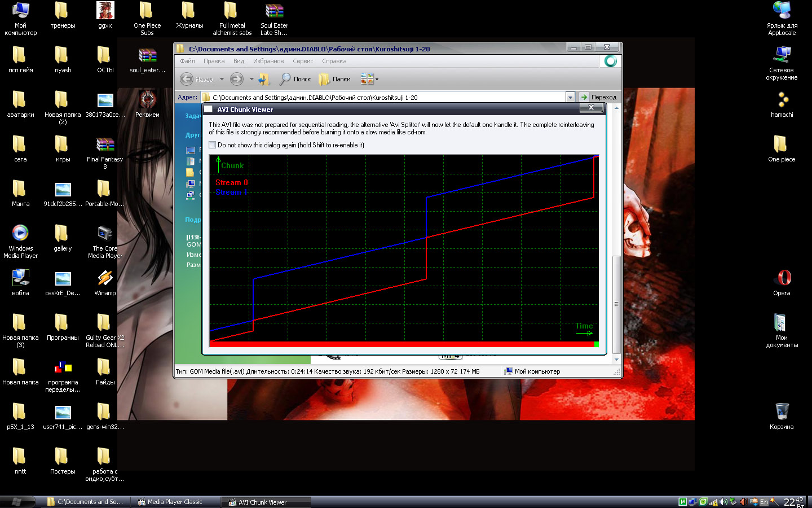Click the Поиск search button
Viewport: 812px width, 508px height.
click(295, 79)
